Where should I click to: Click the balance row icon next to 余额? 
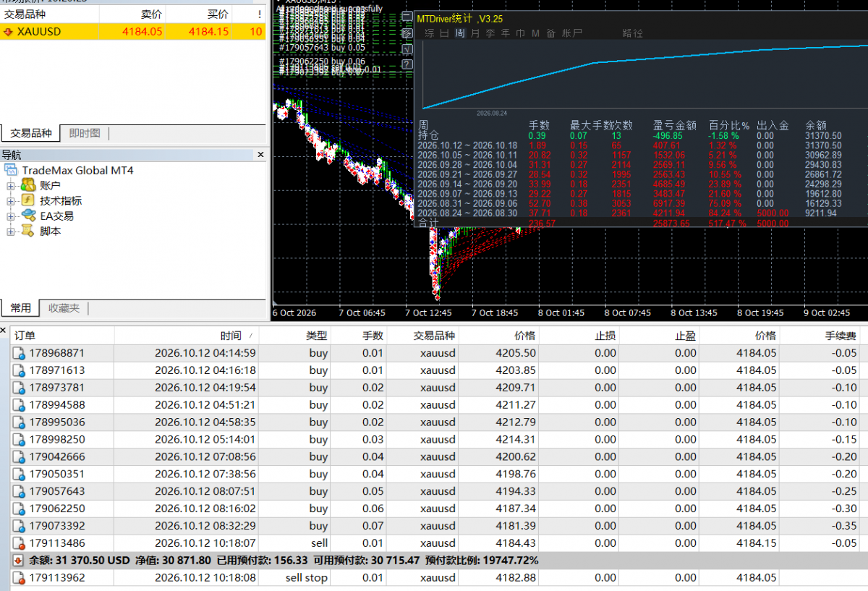click(19, 561)
